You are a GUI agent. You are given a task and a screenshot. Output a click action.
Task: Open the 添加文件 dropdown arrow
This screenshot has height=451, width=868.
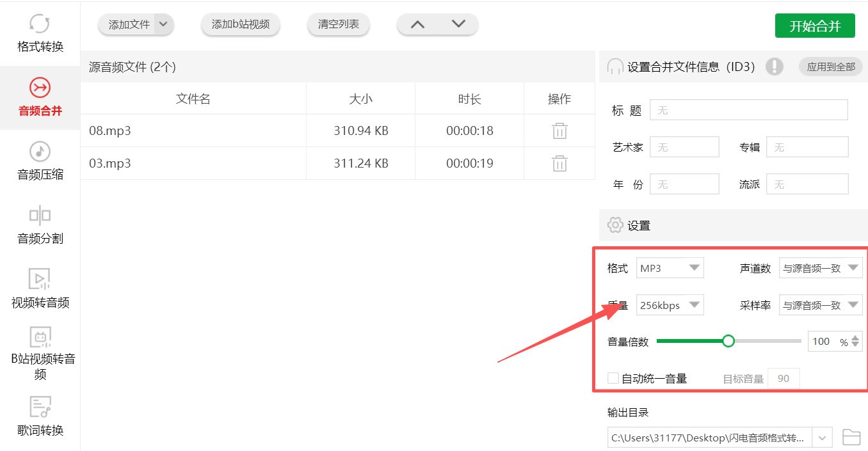[x=164, y=24]
